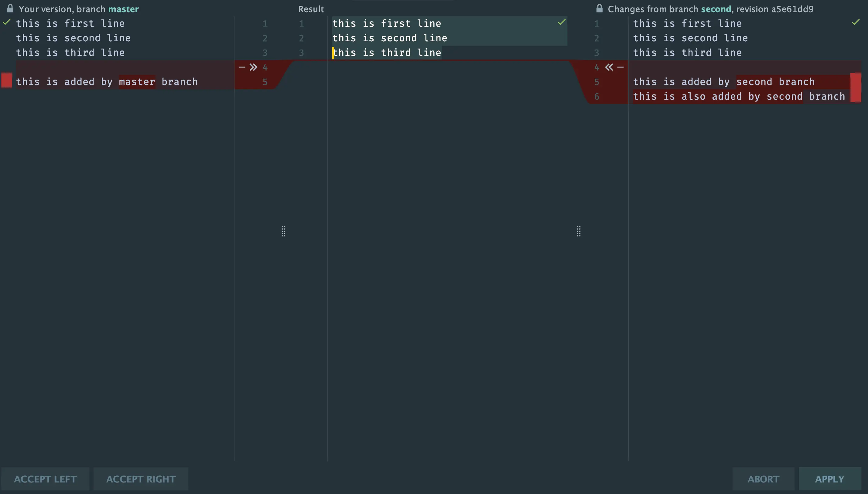Screen dimensions: 868x494
Task: Click the red conflict marker in the left gutter
Action: (7, 81)
